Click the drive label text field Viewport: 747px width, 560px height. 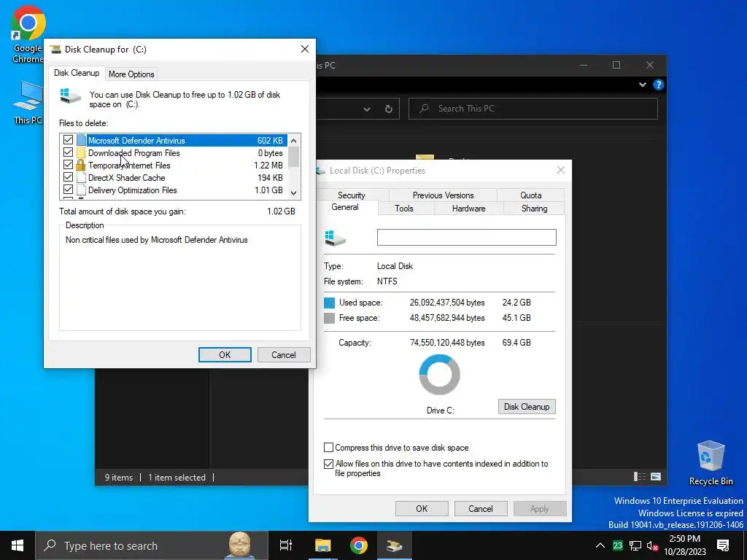(x=466, y=237)
